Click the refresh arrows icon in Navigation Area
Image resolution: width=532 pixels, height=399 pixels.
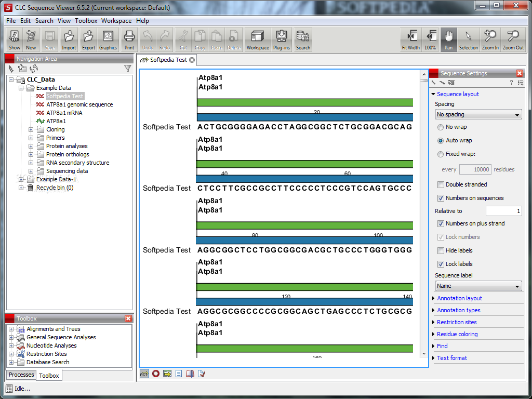[33, 69]
